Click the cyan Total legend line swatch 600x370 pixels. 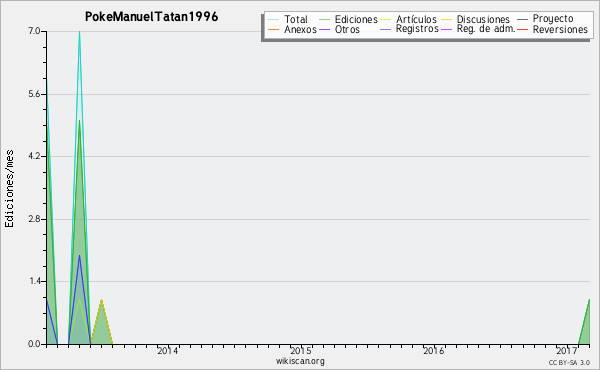tap(273, 19)
